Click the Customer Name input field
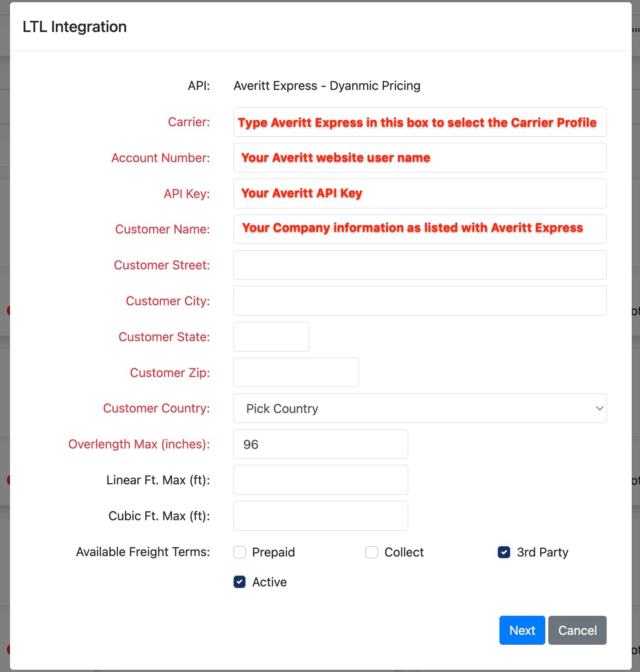This screenshot has width=640, height=672. click(420, 229)
